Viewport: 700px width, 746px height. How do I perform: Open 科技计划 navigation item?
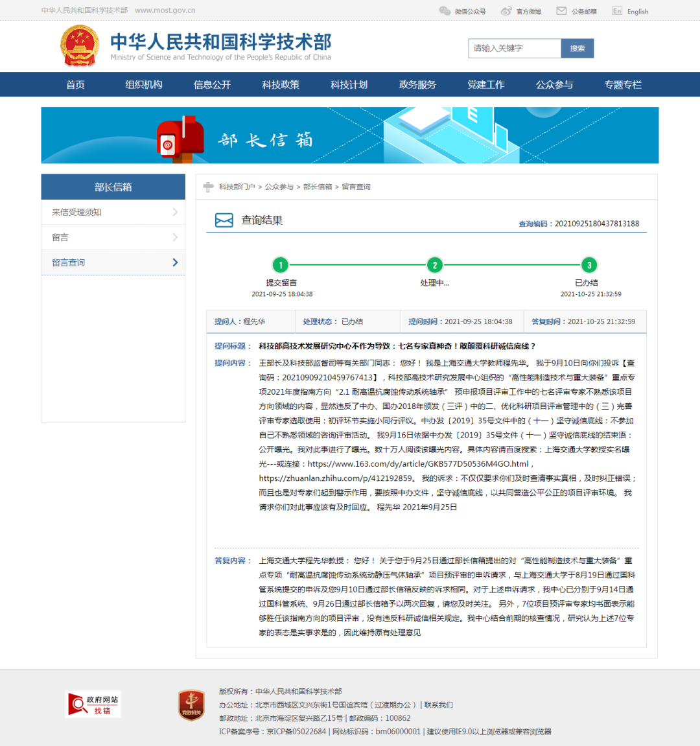tap(349, 85)
